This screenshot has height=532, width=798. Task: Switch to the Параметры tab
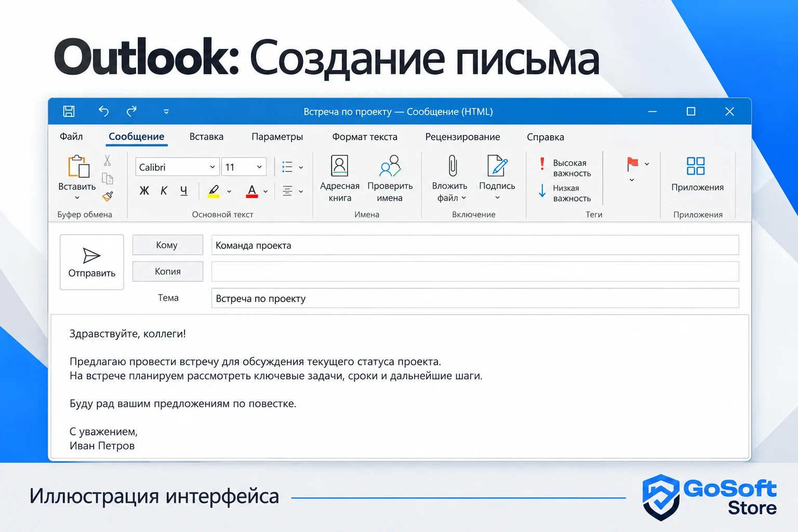coord(277,137)
